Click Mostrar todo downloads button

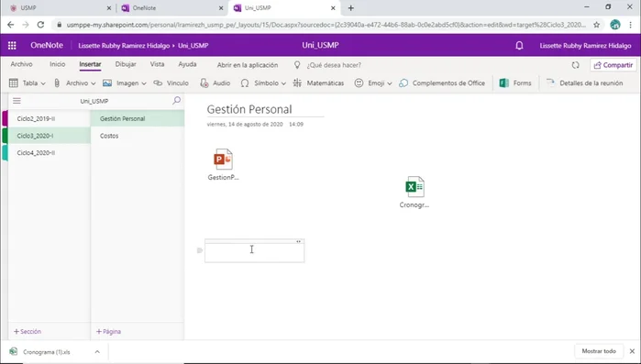[599, 351]
